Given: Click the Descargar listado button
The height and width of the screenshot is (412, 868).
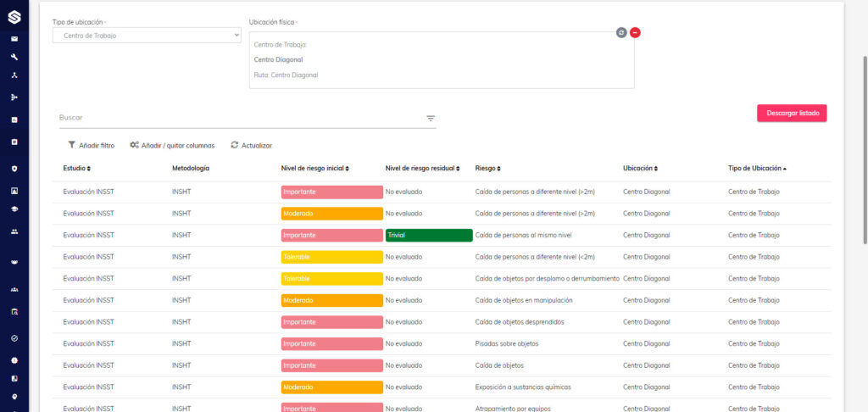Looking at the screenshot, I should tap(792, 113).
